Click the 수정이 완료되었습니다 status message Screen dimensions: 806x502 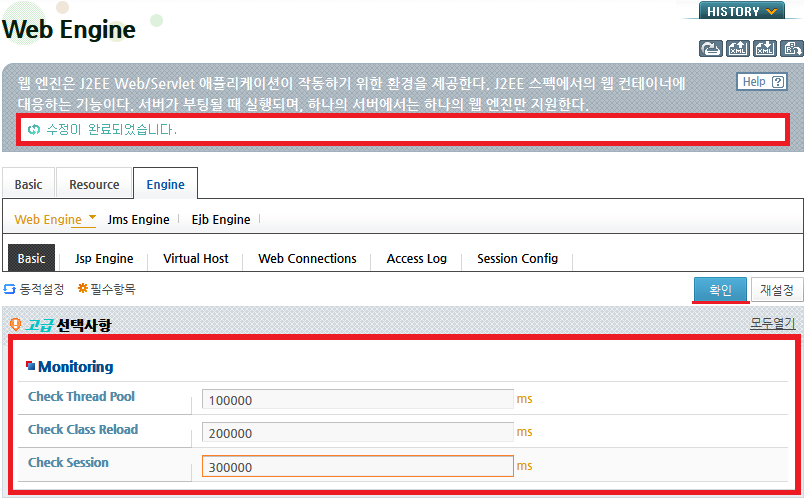(112, 129)
